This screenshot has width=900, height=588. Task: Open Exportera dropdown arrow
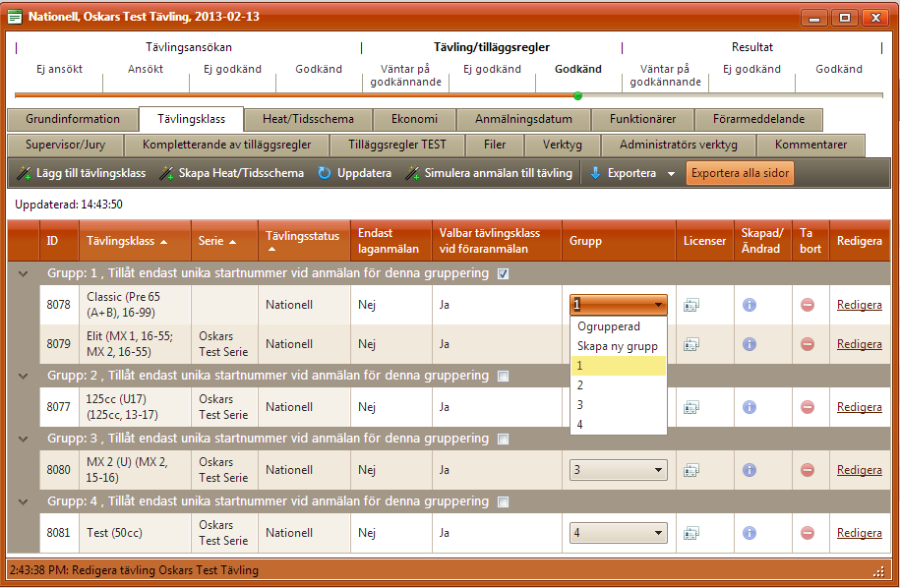point(671,174)
